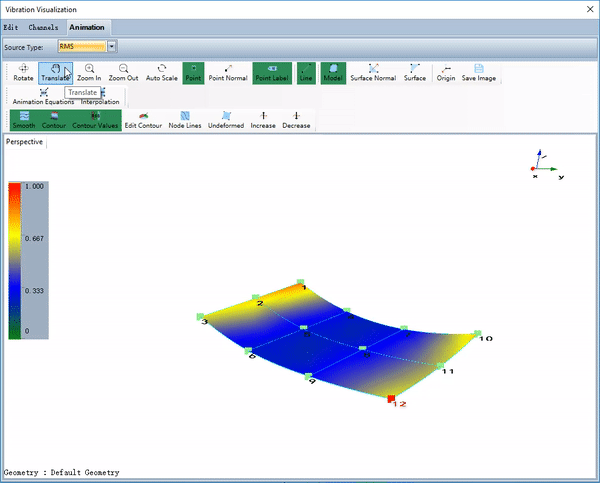
Task: Enable Point Normal display
Action: click(228, 73)
